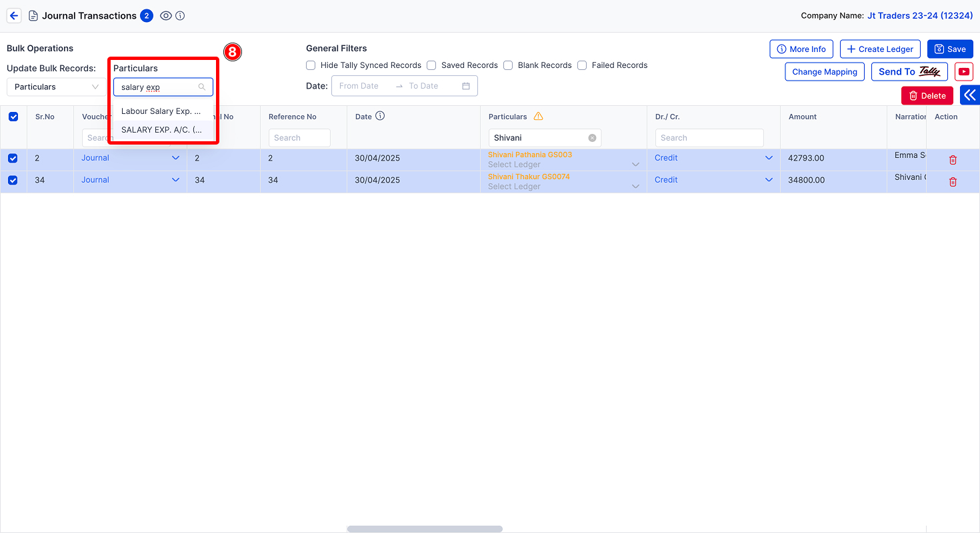Click the YouTube video help icon

pyautogui.click(x=964, y=71)
